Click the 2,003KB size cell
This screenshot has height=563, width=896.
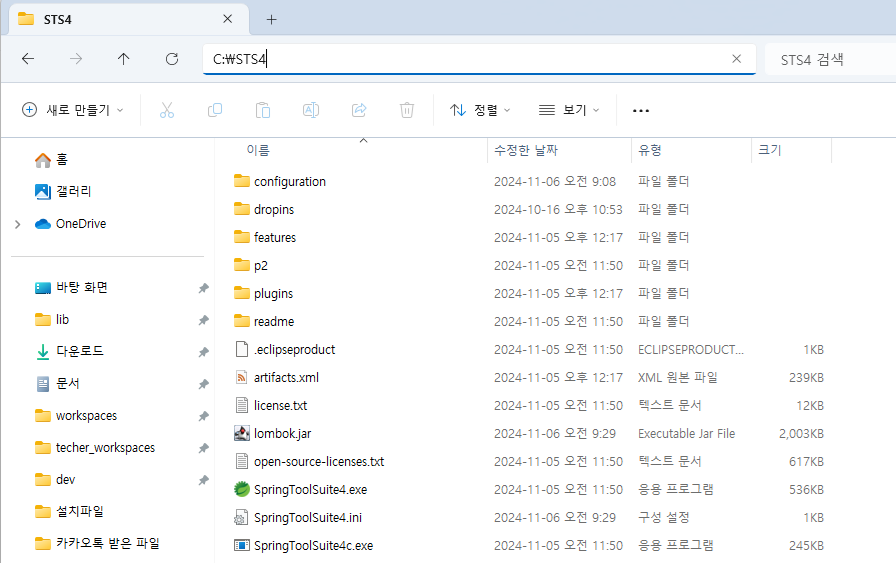pos(801,434)
